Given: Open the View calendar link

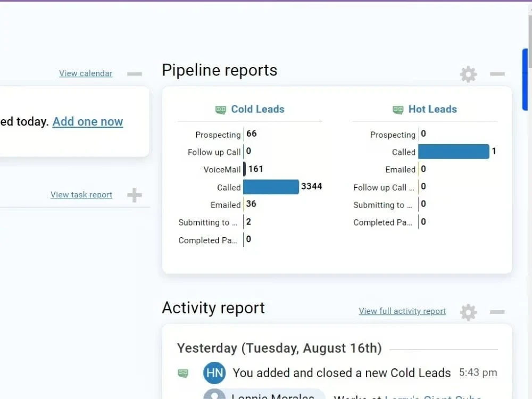Looking at the screenshot, I should (x=86, y=73).
